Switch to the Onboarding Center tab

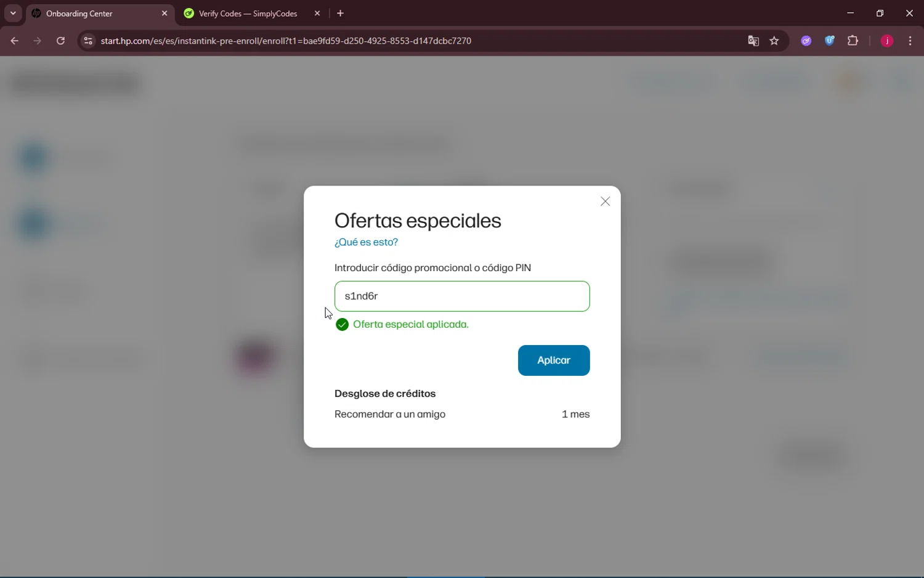[99, 14]
